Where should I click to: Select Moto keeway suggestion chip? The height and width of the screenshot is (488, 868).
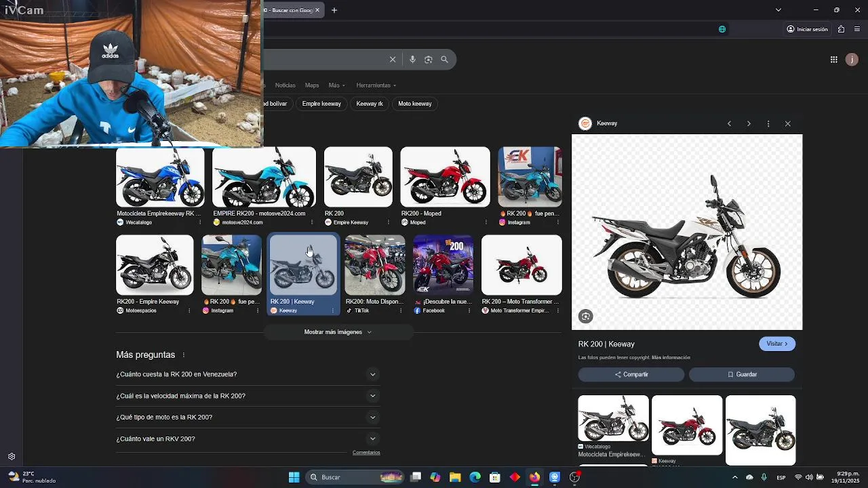[x=415, y=104]
